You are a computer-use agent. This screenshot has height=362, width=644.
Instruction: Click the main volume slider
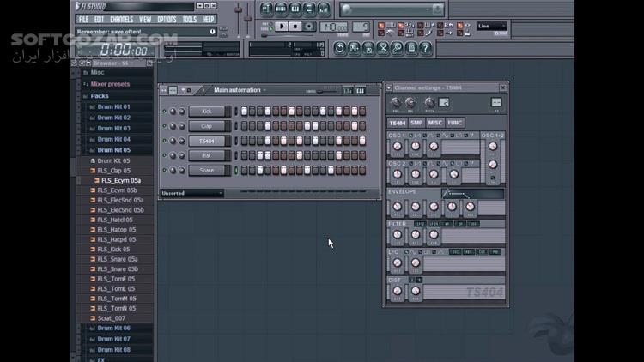tap(238, 19)
